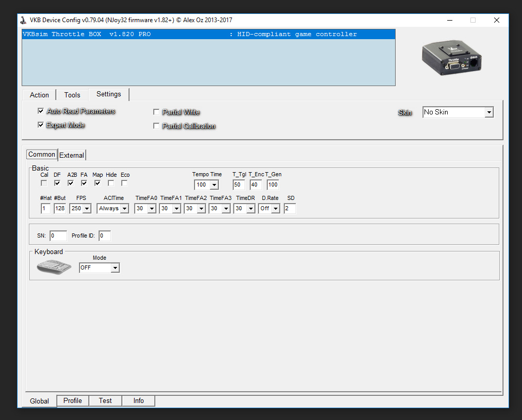Check the Hide checkbox
Screen dimensions: 522x420
point(111,183)
